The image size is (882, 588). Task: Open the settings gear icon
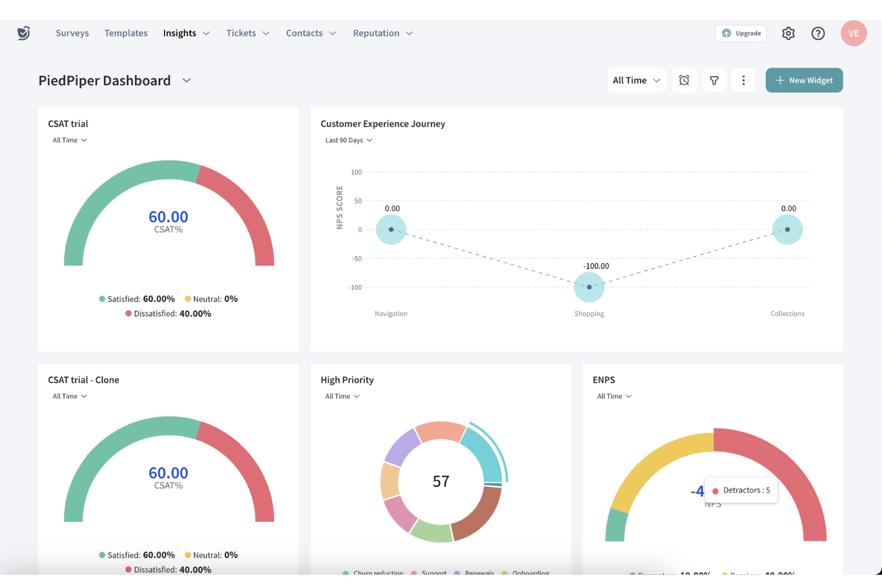788,33
